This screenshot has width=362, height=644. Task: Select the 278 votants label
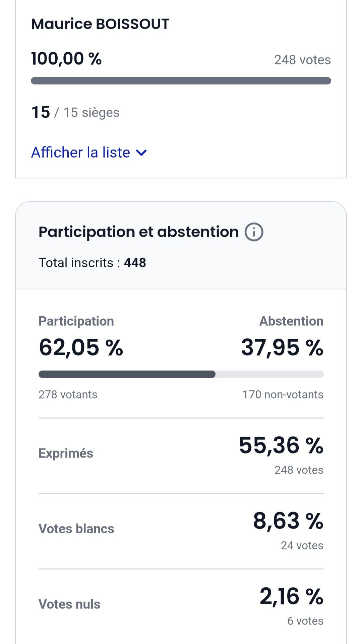[68, 394]
